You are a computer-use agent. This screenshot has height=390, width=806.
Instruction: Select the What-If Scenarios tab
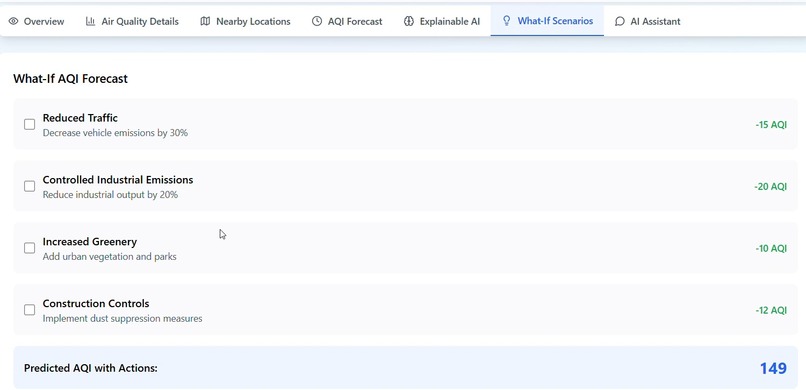[x=547, y=21]
